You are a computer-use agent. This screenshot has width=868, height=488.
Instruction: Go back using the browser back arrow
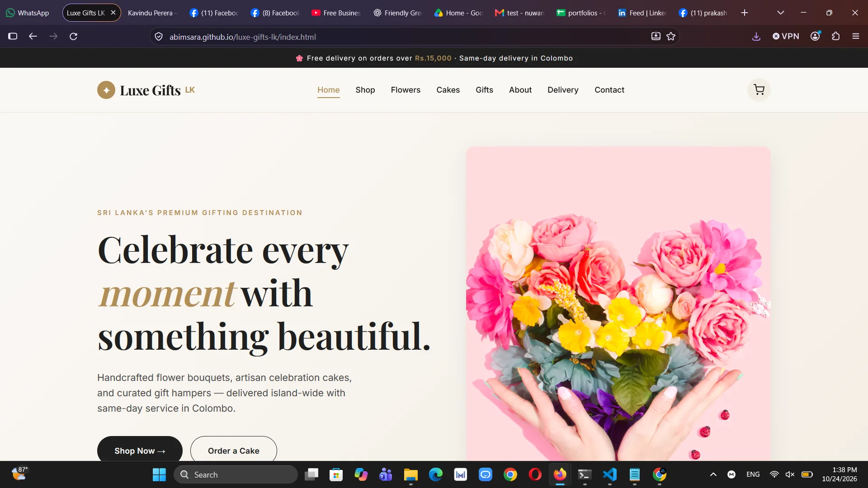pyautogui.click(x=33, y=36)
